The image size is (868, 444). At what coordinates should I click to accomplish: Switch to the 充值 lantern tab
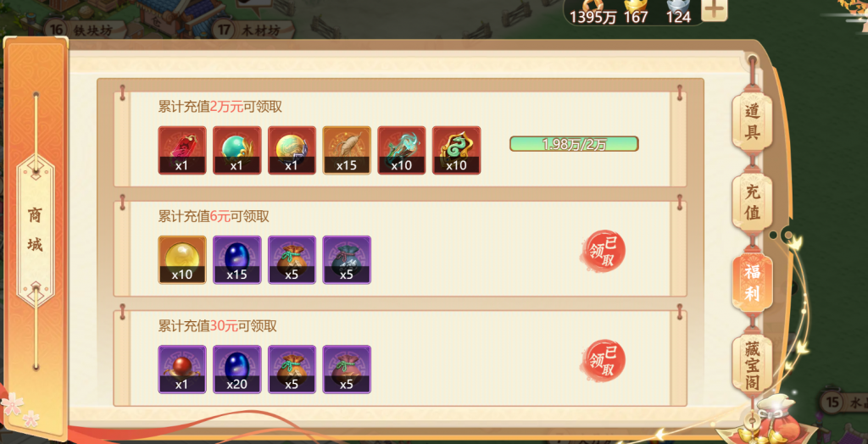coord(753,203)
